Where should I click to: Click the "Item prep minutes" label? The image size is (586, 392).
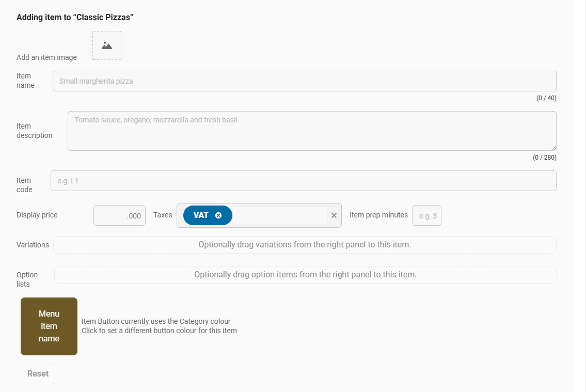[378, 215]
